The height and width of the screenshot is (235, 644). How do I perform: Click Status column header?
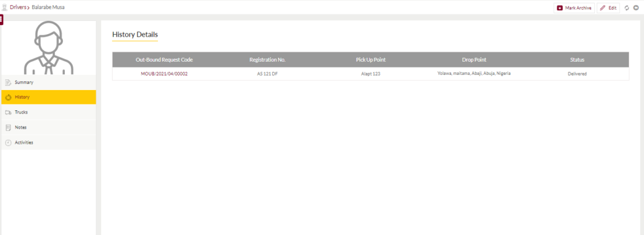tap(577, 60)
